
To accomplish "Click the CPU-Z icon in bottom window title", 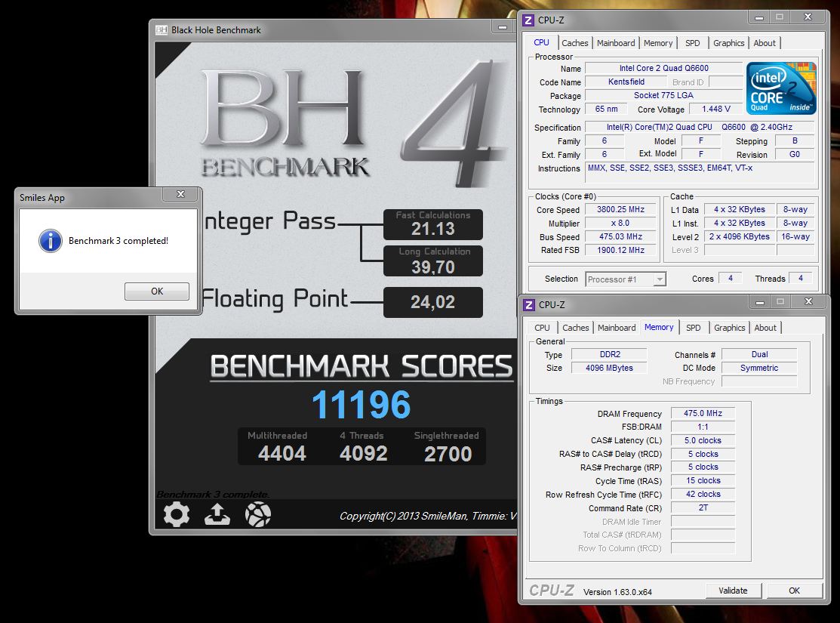I will tap(529, 304).
